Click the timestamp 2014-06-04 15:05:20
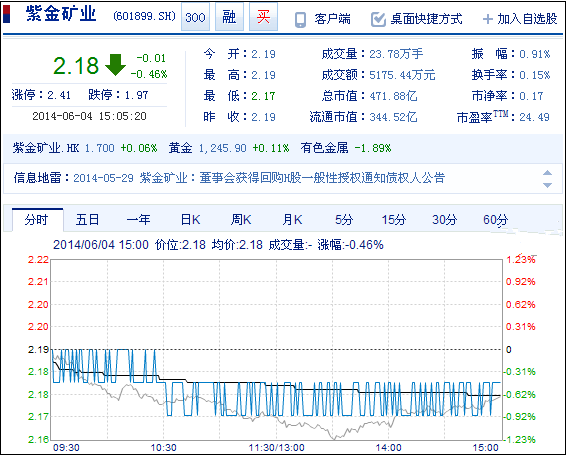The width and height of the screenshot is (567, 456). [x=89, y=116]
